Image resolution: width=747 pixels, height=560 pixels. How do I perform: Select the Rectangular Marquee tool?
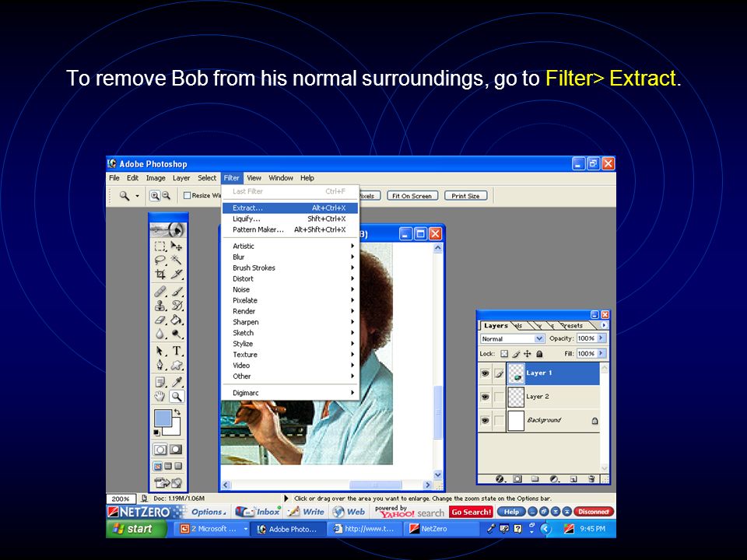point(160,247)
